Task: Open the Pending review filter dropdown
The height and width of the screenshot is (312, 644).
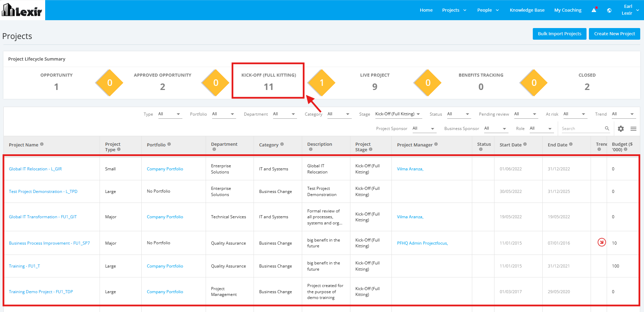Action: tap(526, 114)
